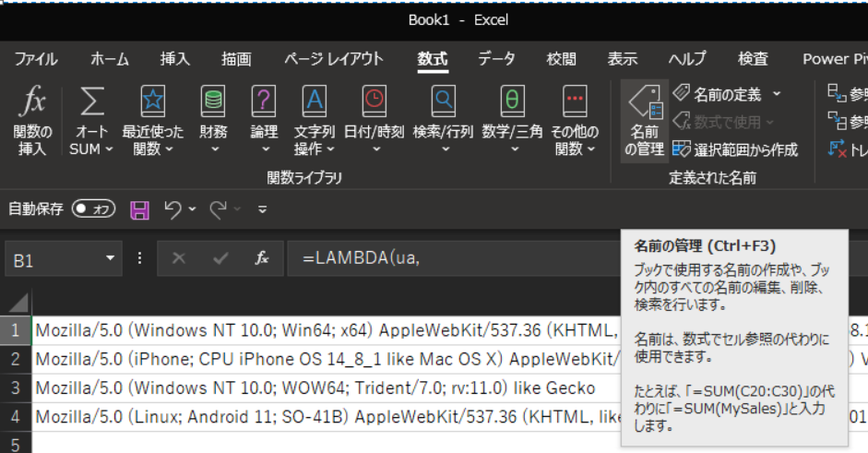
Task: Click the fx icon beside formula bar
Action: tap(262, 258)
